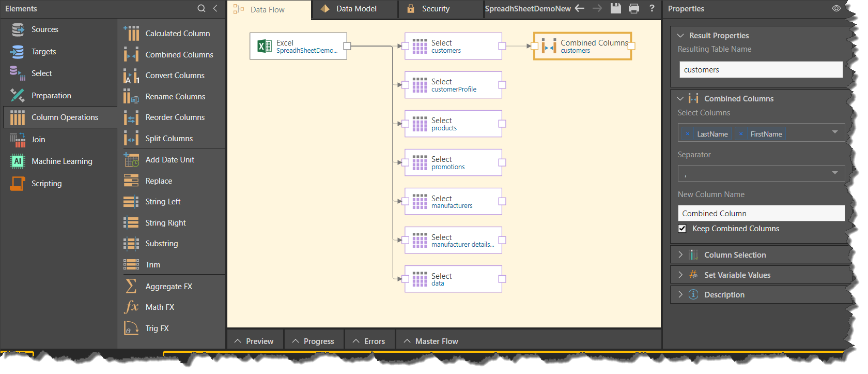868x374 pixels.
Task: Open the Separator dropdown
Action: 835,173
